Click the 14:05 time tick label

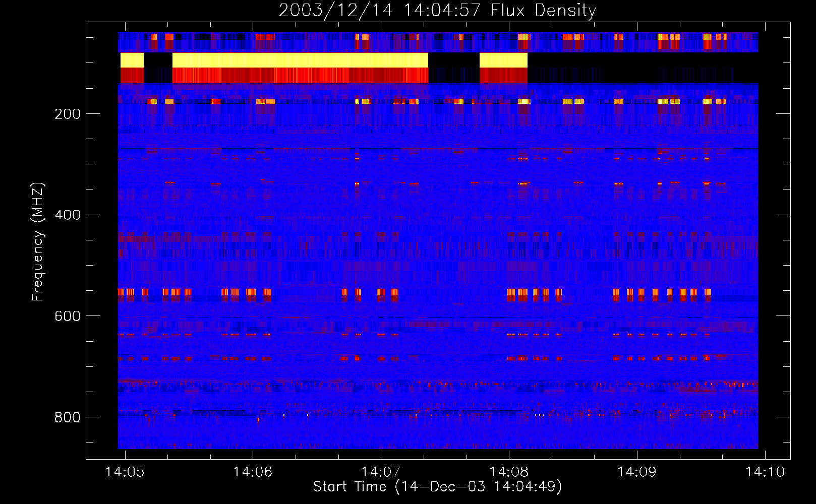[125, 472]
